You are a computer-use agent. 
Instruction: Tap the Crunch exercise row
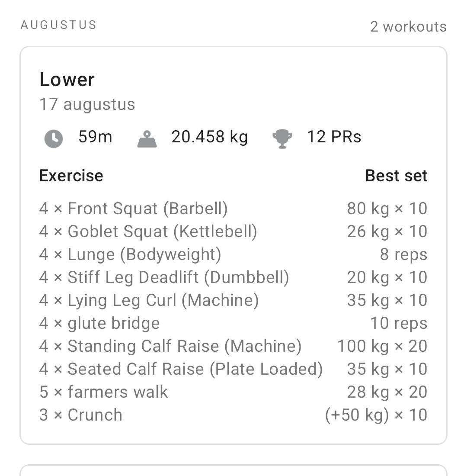[x=81, y=415]
